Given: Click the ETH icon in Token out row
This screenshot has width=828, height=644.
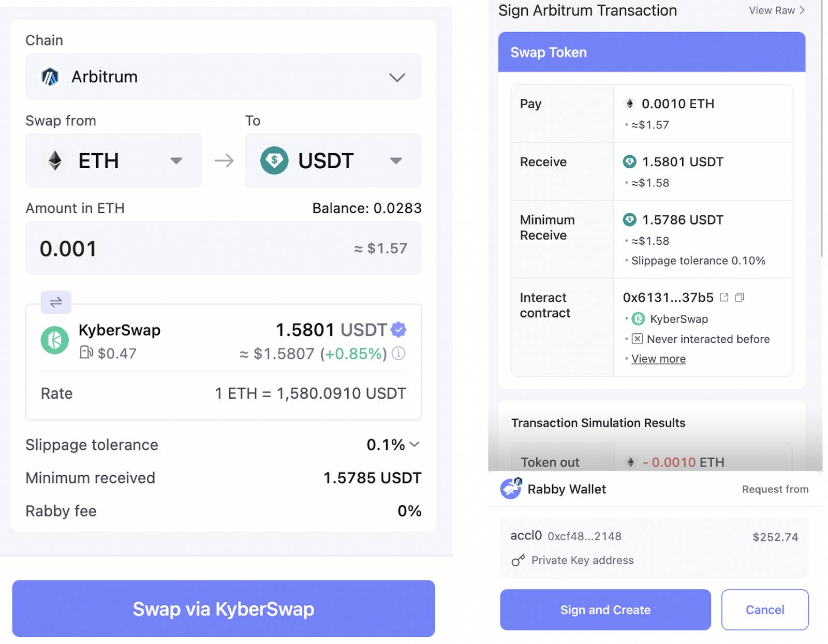Looking at the screenshot, I should (630, 462).
